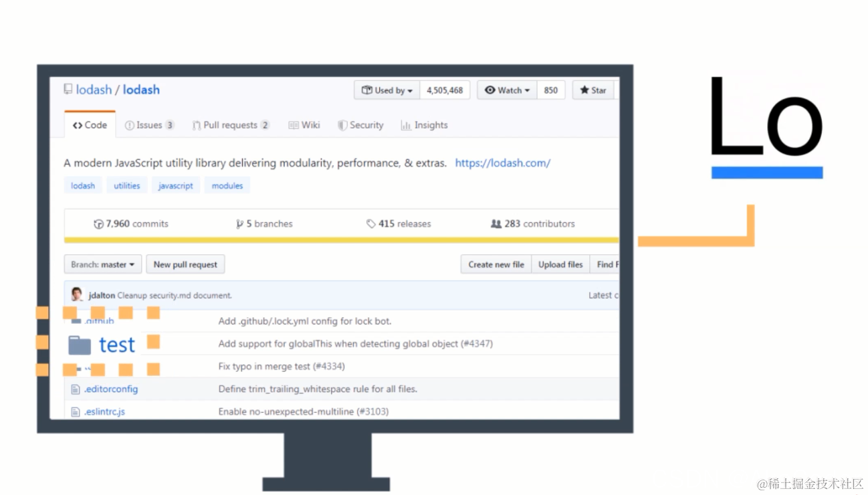Click the 850 watchers count
Image resolution: width=868 pixels, height=495 pixels.
pos(551,90)
